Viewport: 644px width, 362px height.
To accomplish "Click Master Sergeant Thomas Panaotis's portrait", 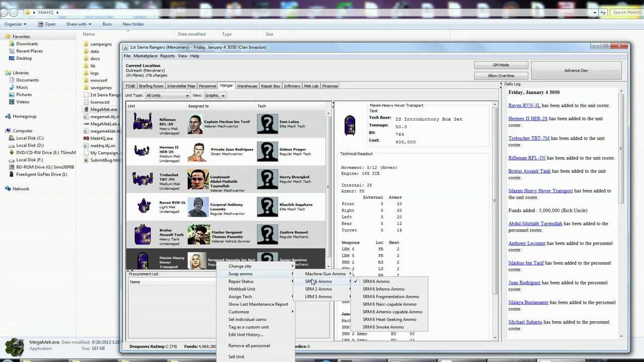I will click(x=199, y=234).
